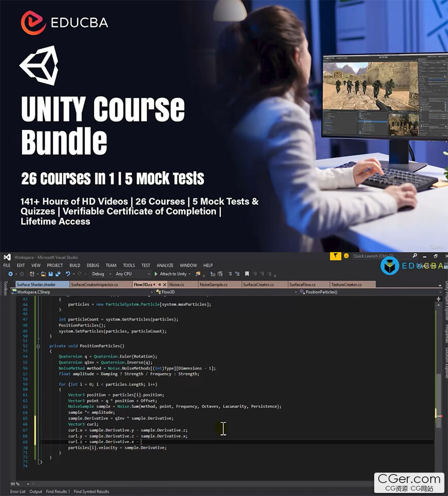448x496 pixels.
Task: Click the line 'sample *= amplitude;'
Action: (91, 412)
